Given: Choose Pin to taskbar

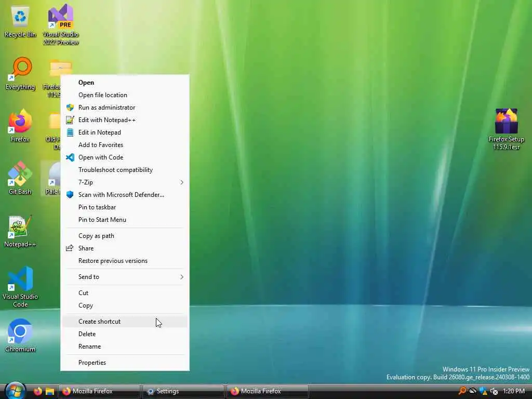Looking at the screenshot, I should [x=125, y=207].
